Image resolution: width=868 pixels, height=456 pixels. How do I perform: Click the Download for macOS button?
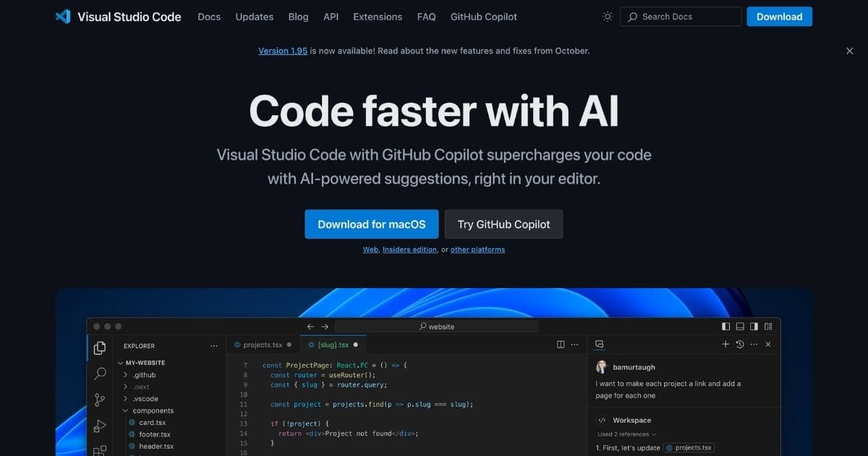(x=372, y=224)
